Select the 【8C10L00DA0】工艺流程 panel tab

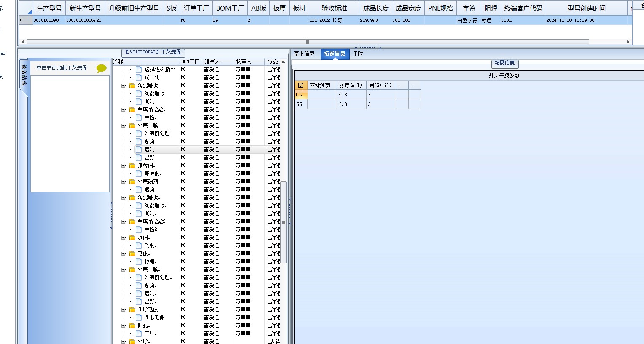[153, 52]
